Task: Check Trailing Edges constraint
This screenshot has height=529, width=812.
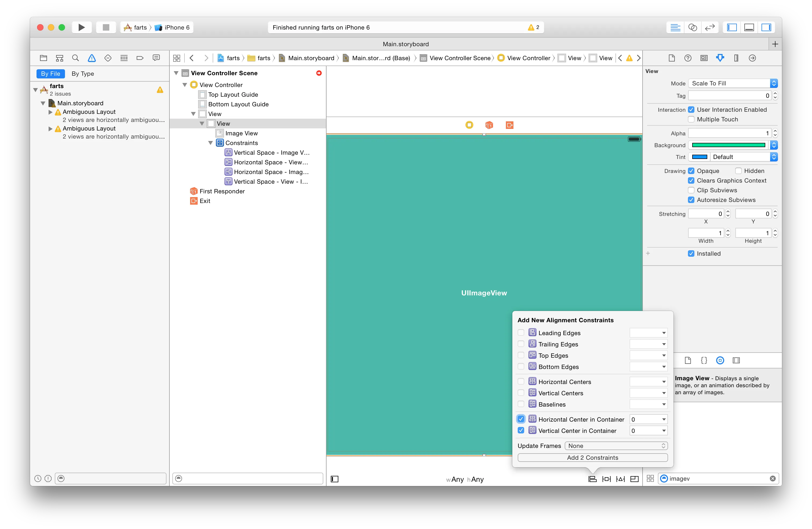Action: 521,344
